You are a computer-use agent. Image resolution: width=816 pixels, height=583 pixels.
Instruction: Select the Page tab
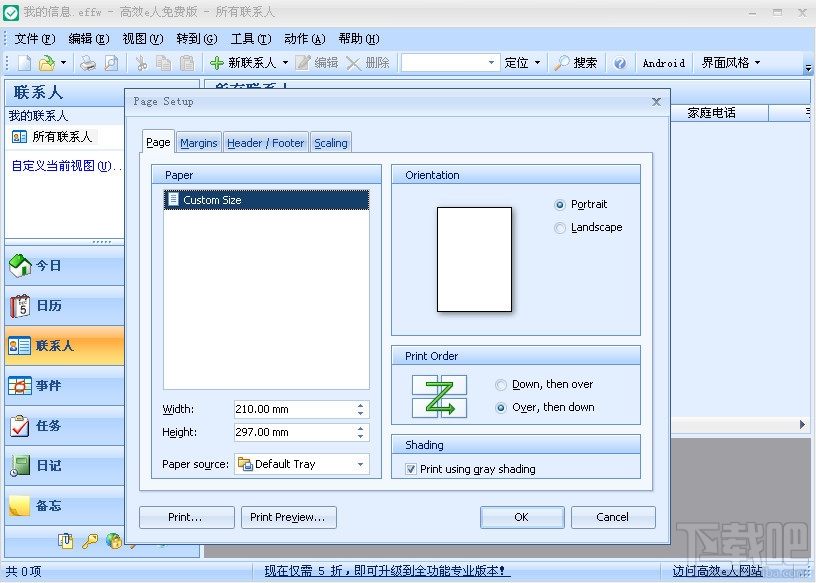[x=158, y=142]
